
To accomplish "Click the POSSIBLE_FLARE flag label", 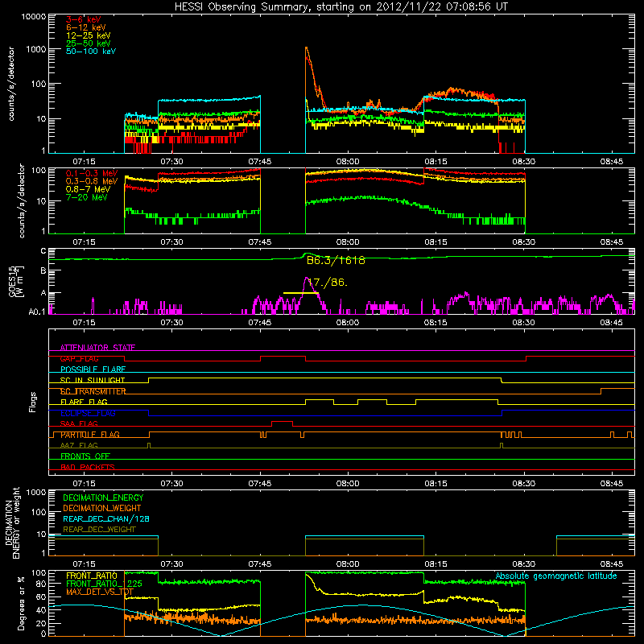I will 93,369.
